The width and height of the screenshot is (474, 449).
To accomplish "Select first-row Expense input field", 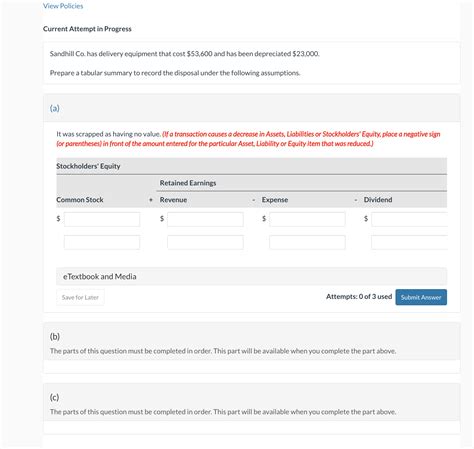I will coord(307,219).
